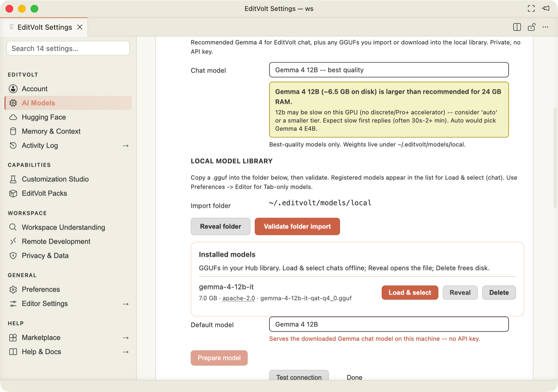Image resolution: width=558 pixels, height=392 pixels.
Task: Open the Account settings icon
Action: (x=13, y=89)
